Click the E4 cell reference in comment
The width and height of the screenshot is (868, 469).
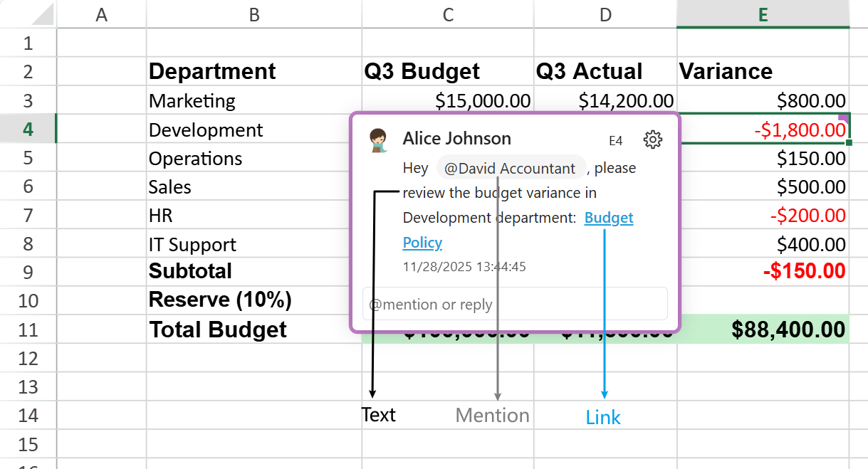tap(616, 141)
